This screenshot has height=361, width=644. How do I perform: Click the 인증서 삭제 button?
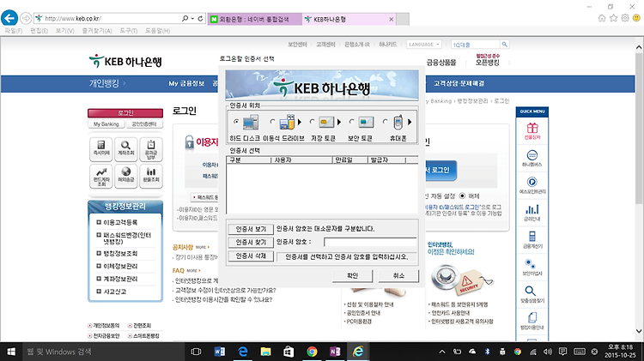251,256
